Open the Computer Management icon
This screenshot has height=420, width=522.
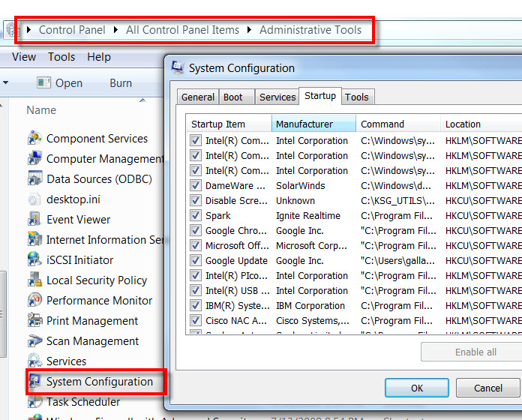pos(34,158)
